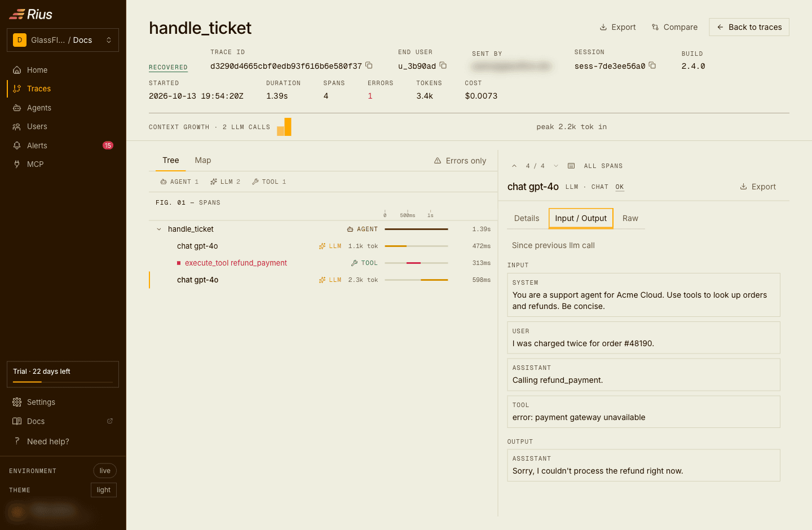Click the trial progress bar
The image size is (812, 530).
(63, 382)
